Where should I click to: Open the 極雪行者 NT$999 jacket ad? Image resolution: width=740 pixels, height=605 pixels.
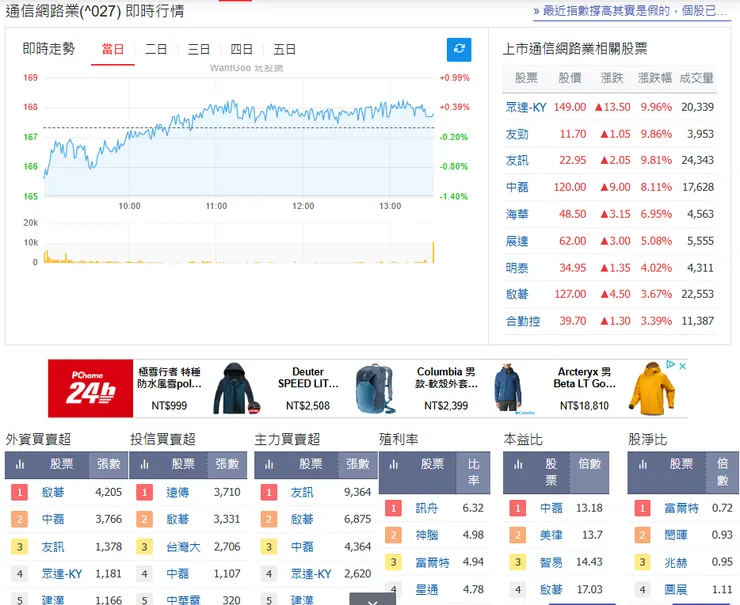[198, 388]
